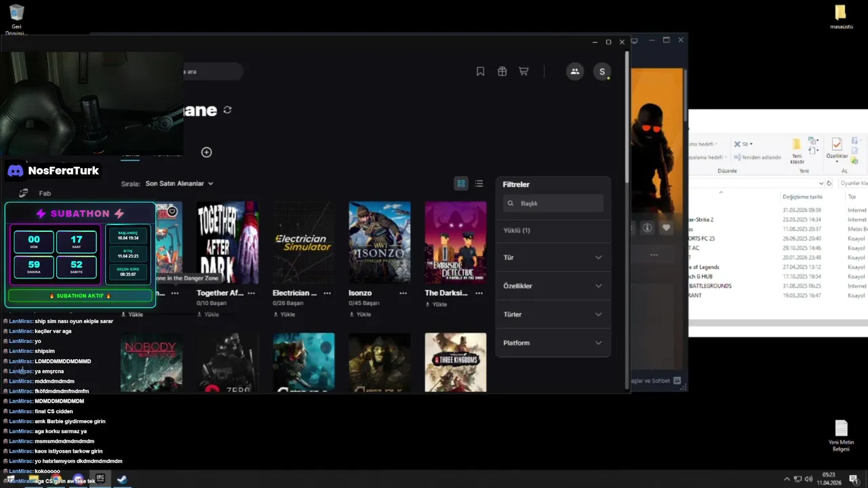Open the Electrician Simulator cover

pos(303,242)
